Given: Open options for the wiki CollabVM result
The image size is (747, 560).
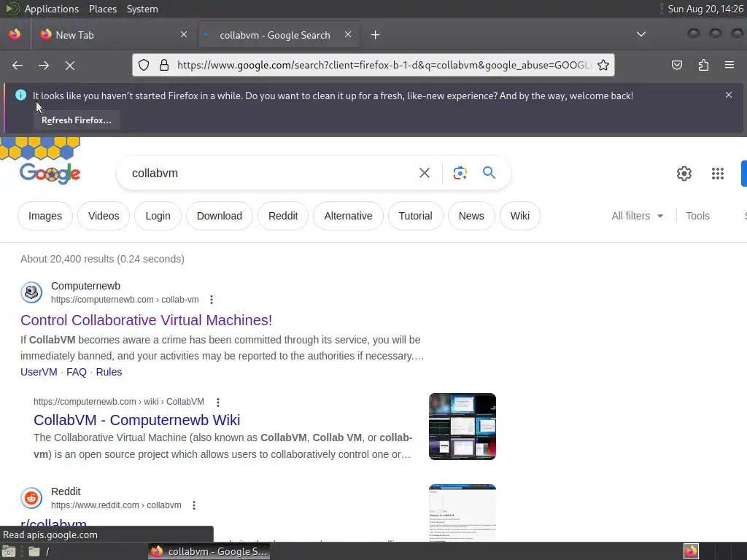Looking at the screenshot, I should (x=218, y=402).
